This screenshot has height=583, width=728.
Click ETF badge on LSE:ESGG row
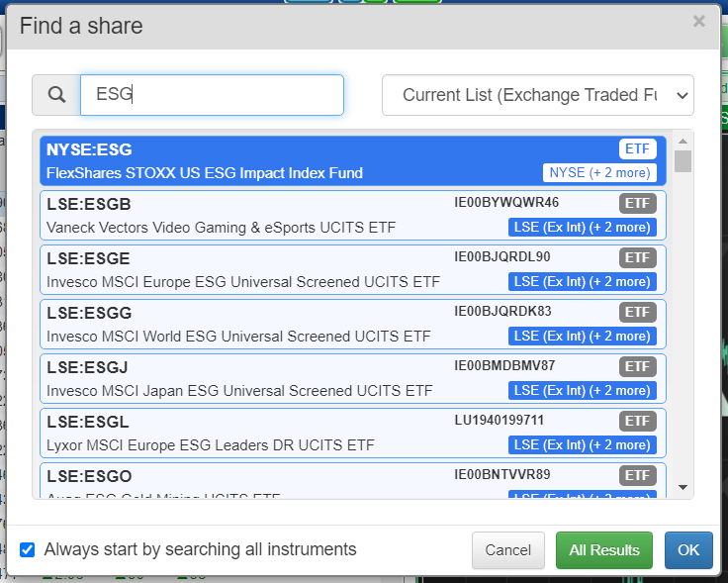tap(637, 312)
